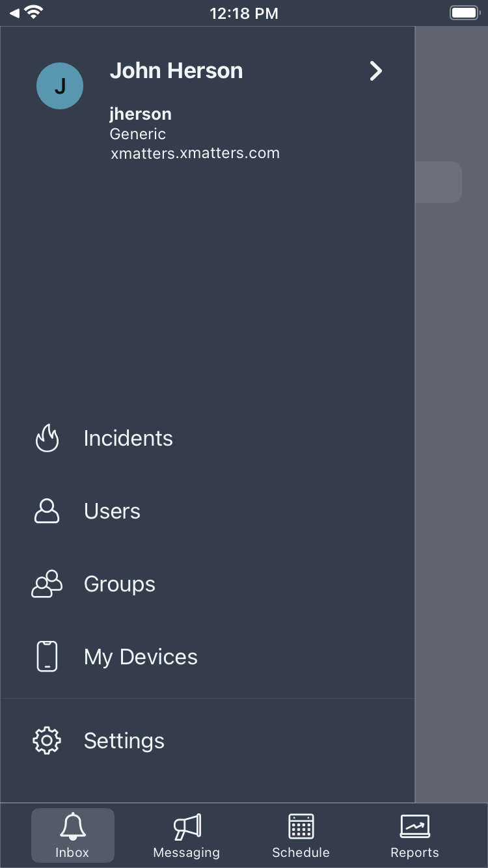Screen dimensions: 488x868
Task: Tap the Wi-Fi status icon
Action: click(x=34, y=12)
